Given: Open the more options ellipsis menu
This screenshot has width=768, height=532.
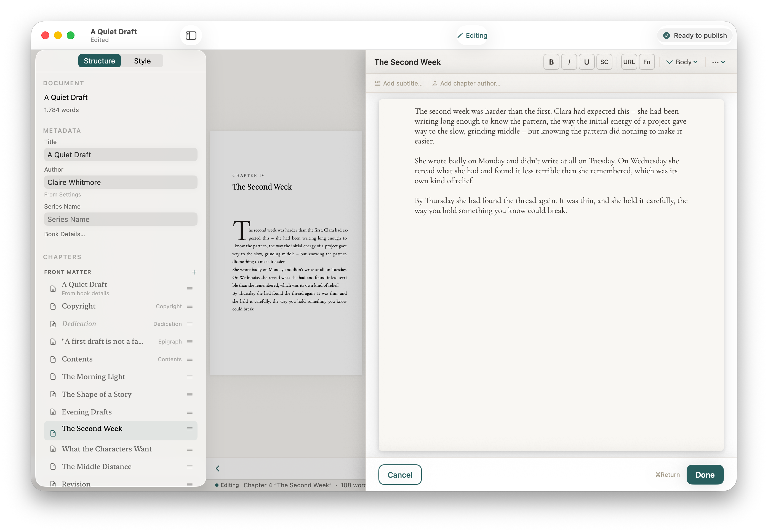Looking at the screenshot, I should (x=718, y=62).
